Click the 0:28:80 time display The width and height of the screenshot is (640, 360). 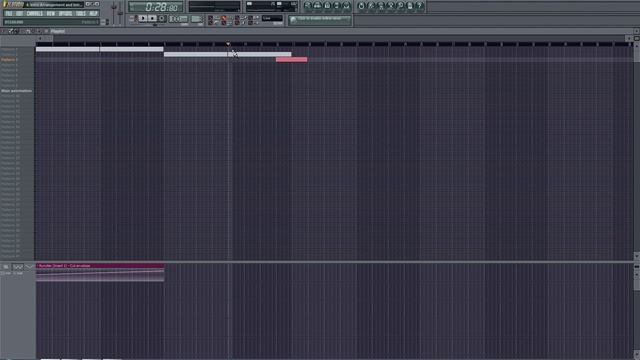(x=156, y=7)
